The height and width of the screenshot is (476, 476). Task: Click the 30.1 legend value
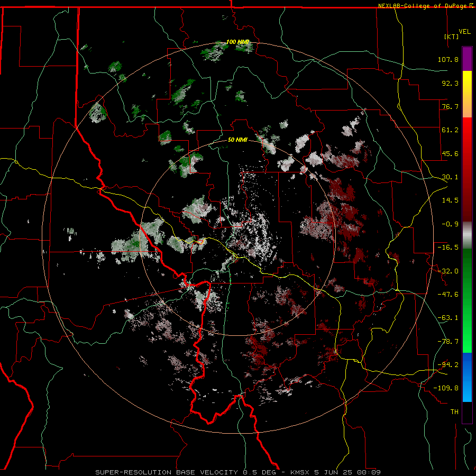(x=450, y=177)
